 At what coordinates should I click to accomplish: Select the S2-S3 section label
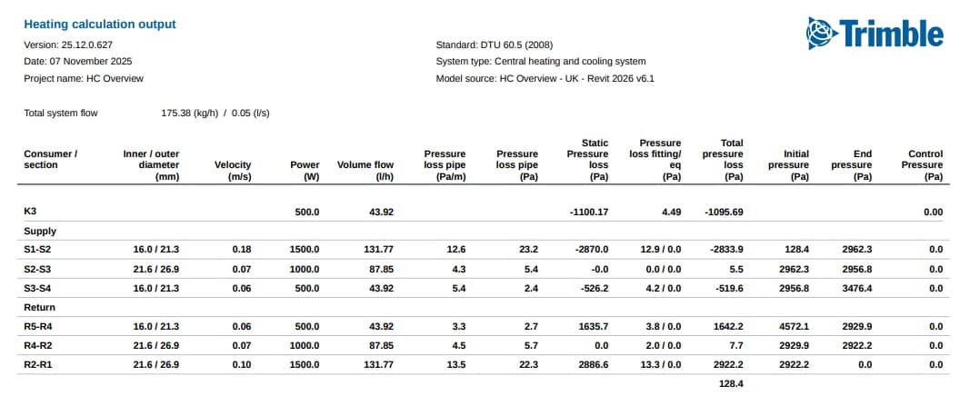tap(37, 269)
